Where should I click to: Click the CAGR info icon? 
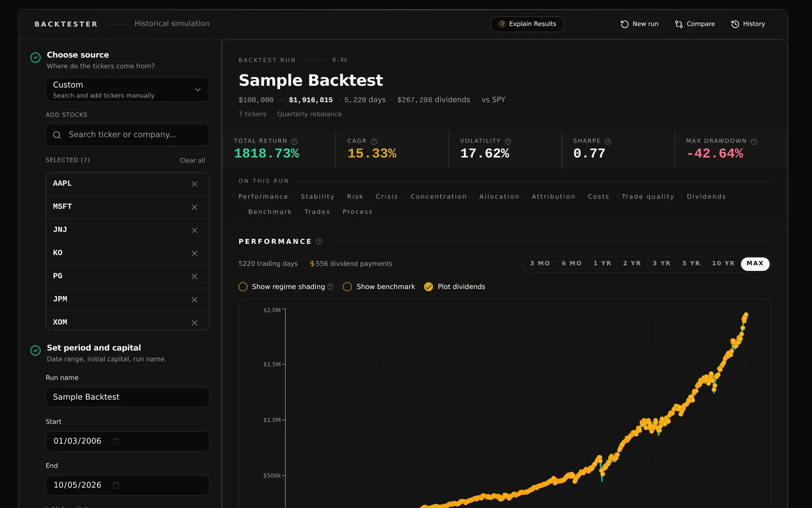374,141
